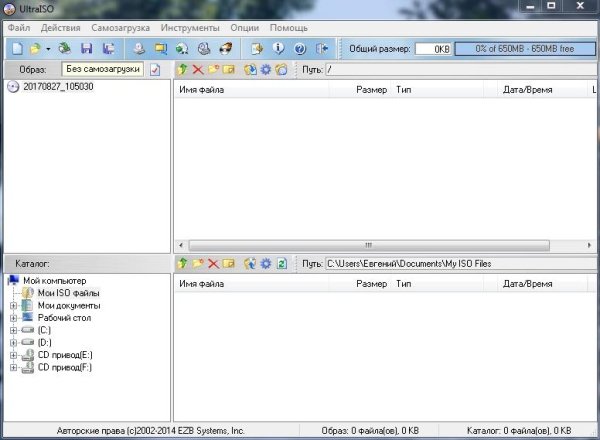Open the Опции menu

[x=245, y=28]
